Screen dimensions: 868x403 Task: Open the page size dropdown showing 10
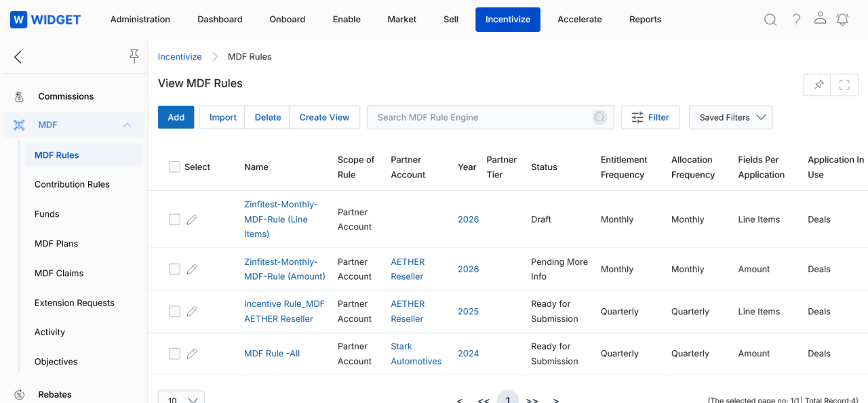click(181, 398)
